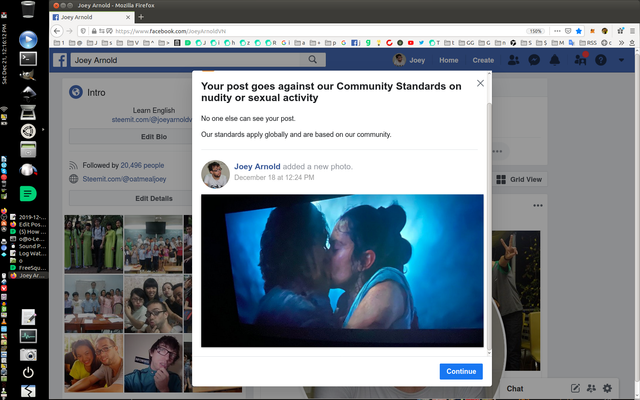Expand the account dropdown arrow
The height and width of the screenshot is (400, 640).
point(621,60)
